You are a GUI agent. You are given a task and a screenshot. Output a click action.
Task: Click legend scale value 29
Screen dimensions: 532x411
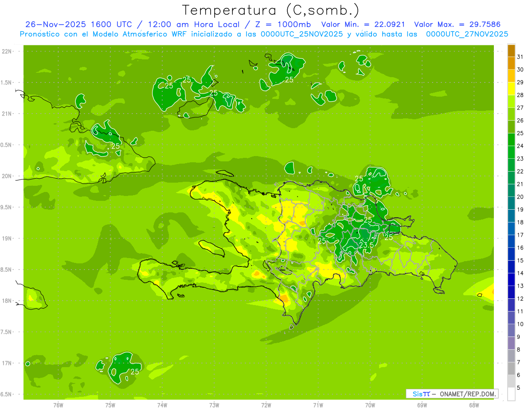[x=520, y=82]
